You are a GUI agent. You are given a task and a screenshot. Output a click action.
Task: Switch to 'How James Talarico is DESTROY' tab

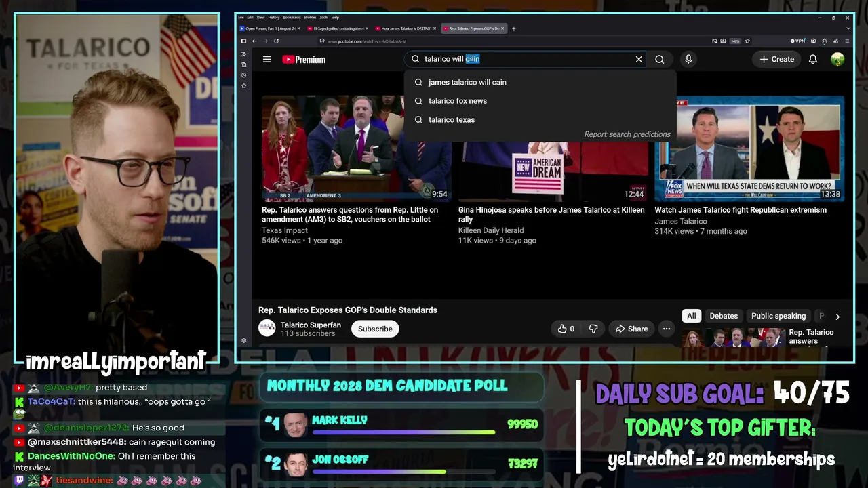(405, 28)
